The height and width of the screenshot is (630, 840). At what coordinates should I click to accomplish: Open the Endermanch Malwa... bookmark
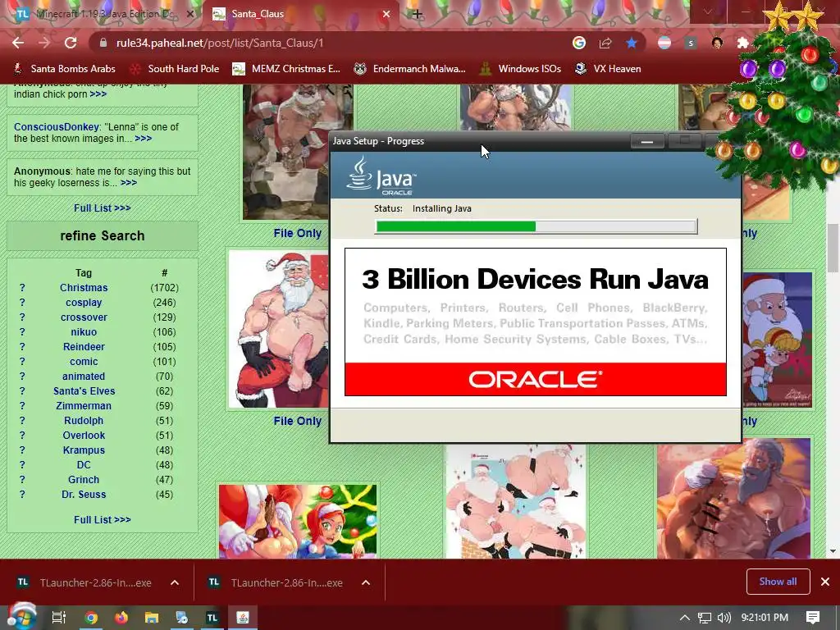coord(410,69)
